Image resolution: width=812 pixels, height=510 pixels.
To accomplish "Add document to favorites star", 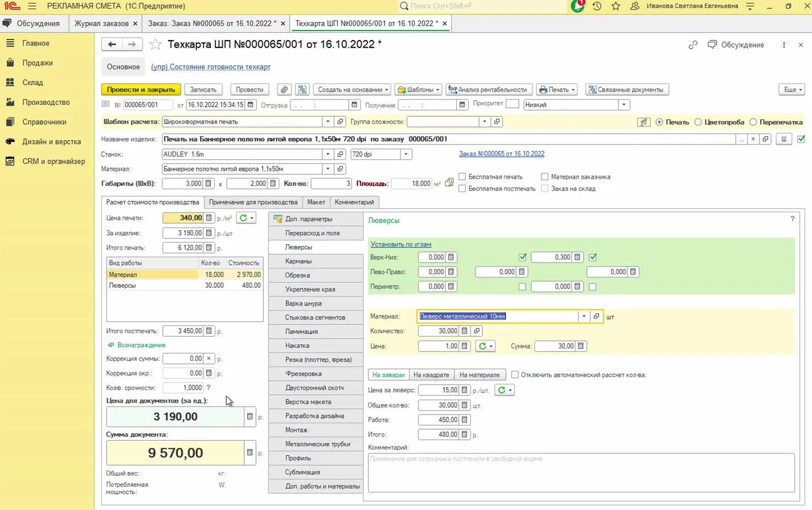I will (155, 45).
